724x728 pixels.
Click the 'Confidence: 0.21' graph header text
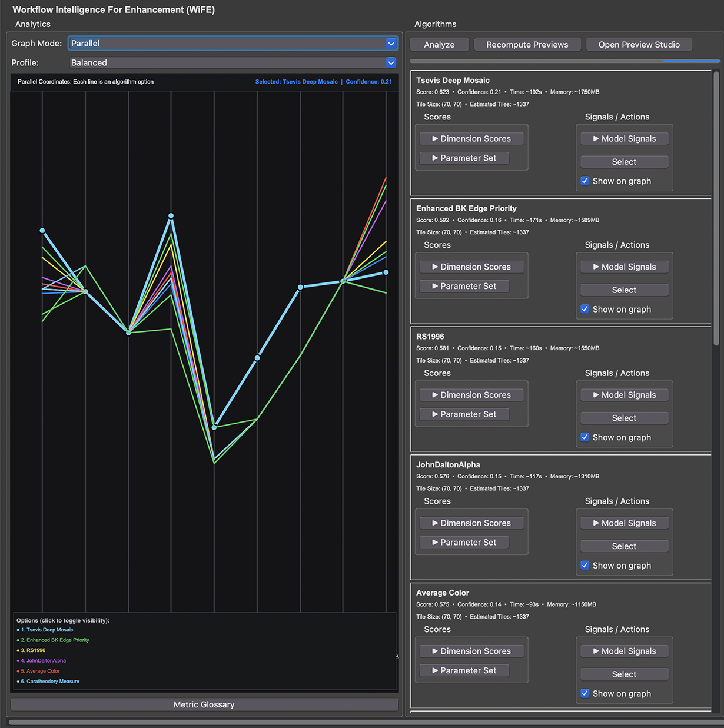(369, 82)
